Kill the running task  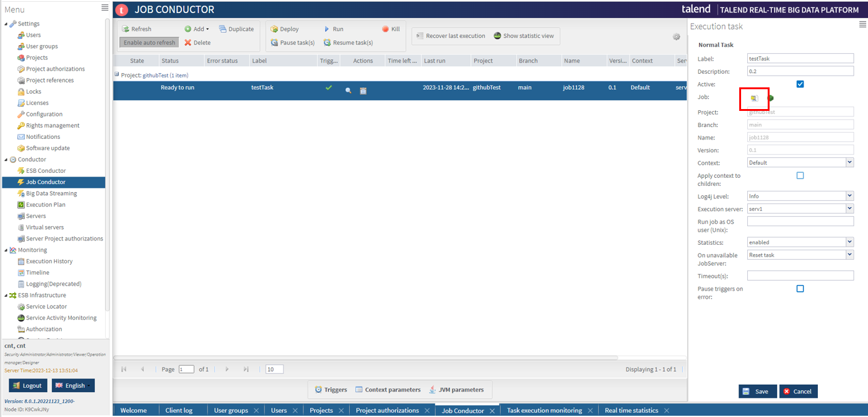(x=391, y=29)
